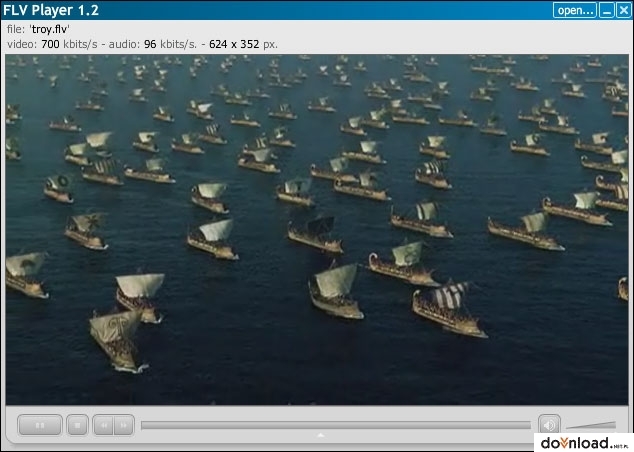
Task: Mute audio using the speaker icon
Action: tap(549, 425)
